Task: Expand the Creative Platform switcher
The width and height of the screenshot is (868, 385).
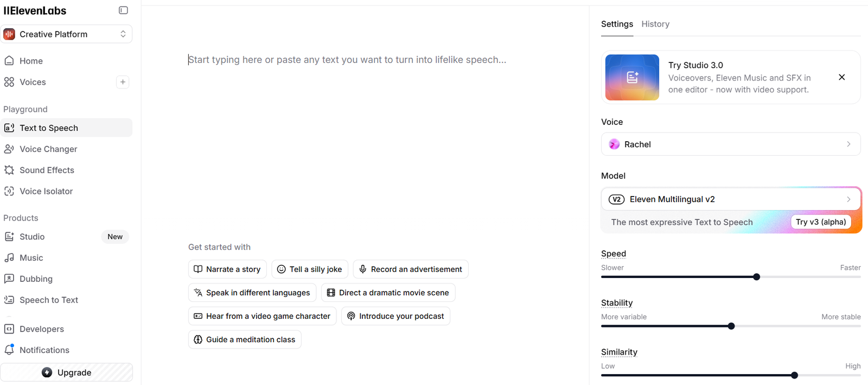Action: 66,34
